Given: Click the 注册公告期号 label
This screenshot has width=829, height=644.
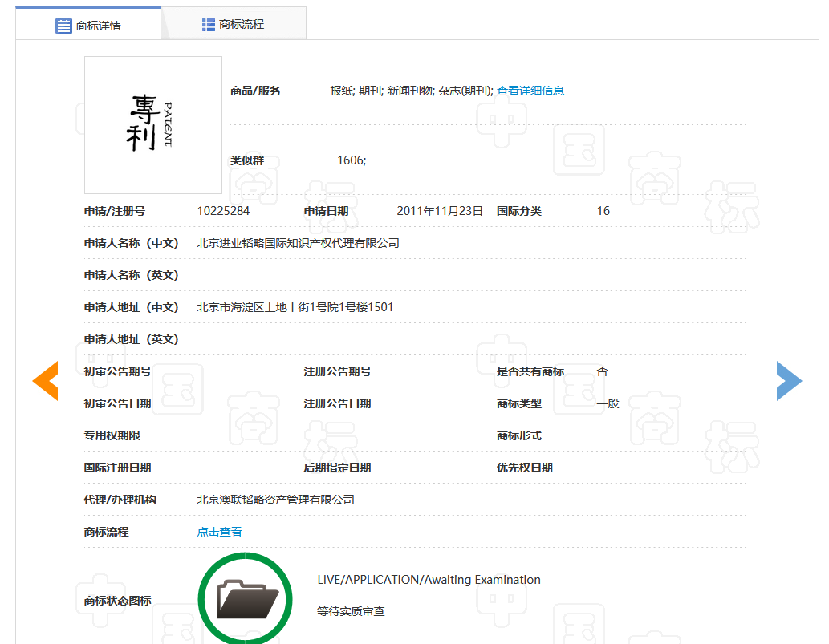Looking at the screenshot, I should click(x=337, y=372).
